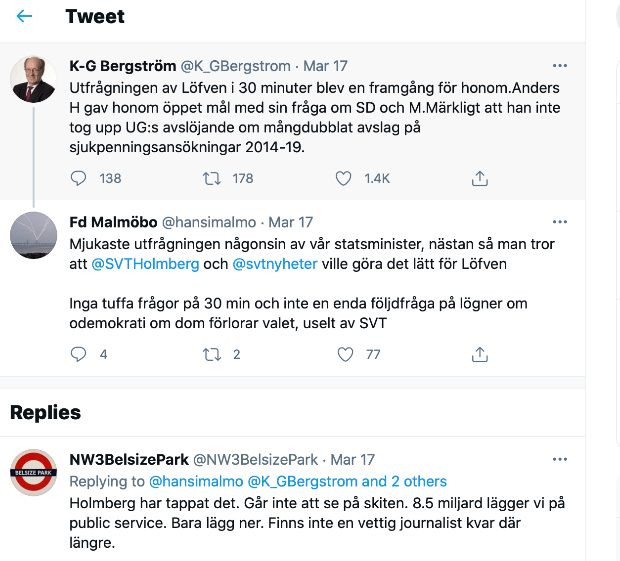Reply to K-G Bergström's tweet
This screenshot has height=561, width=620.
point(80,178)
